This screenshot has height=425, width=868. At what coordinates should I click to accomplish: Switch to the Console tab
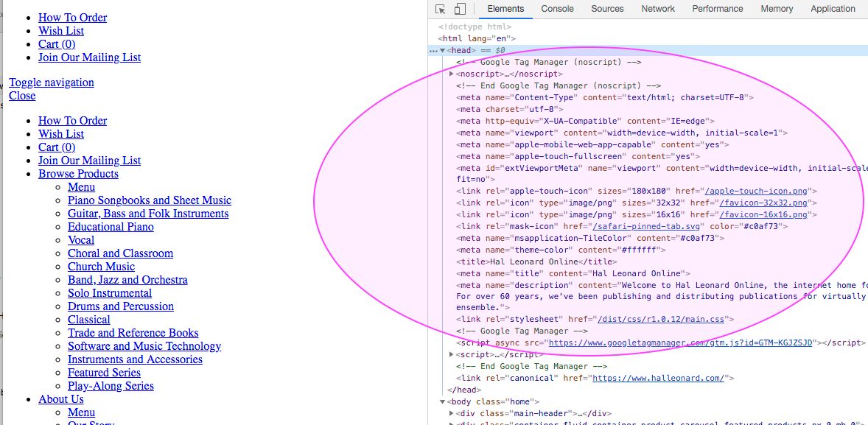(x=558, y=9)
